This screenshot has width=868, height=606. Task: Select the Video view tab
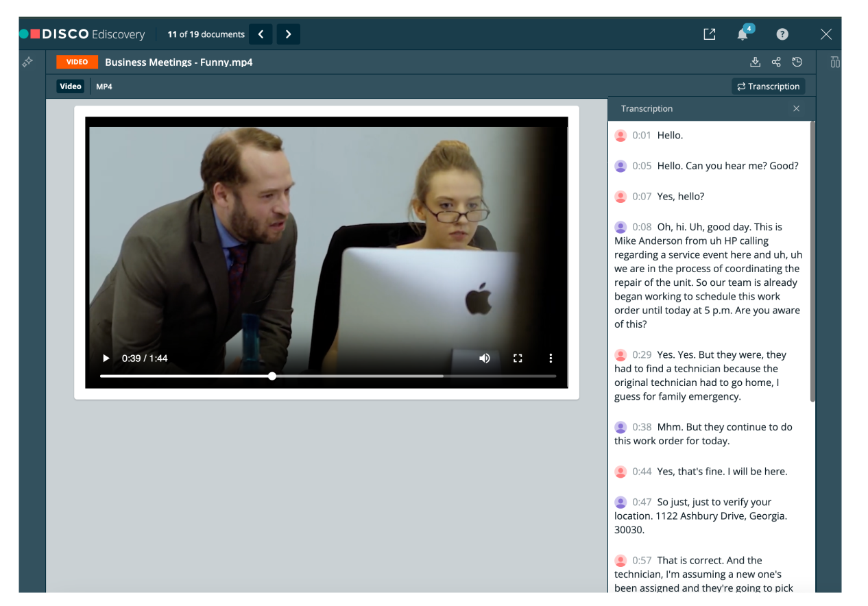point(71,86)
